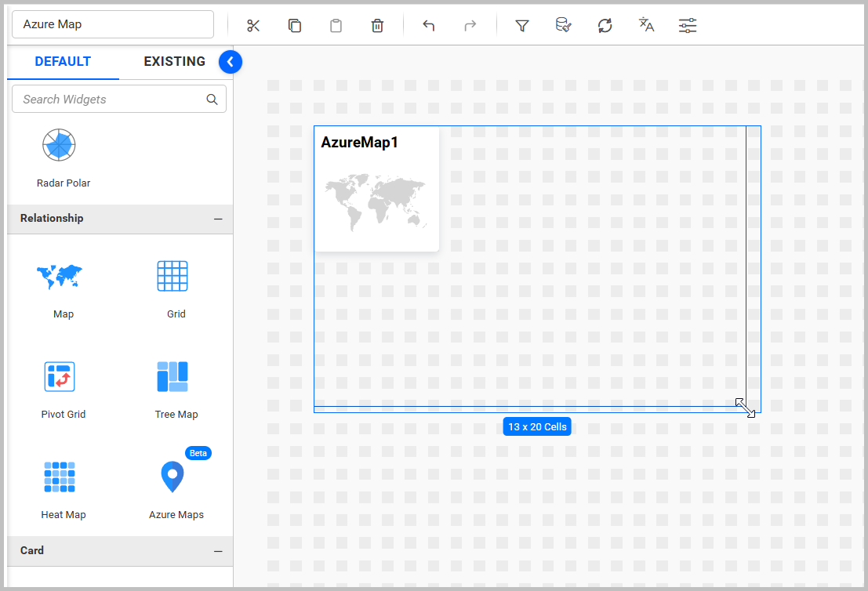Image resolution: width=868 pixels, height=591 pixels.
Task: Open the localization translate icon
Action: (x=646, y=25)
